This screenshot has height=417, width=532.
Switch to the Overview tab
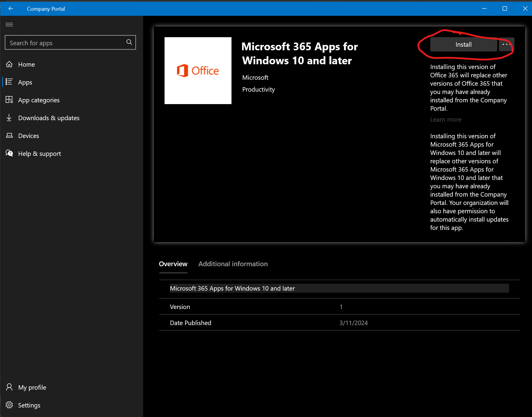(x=173, y=264)
